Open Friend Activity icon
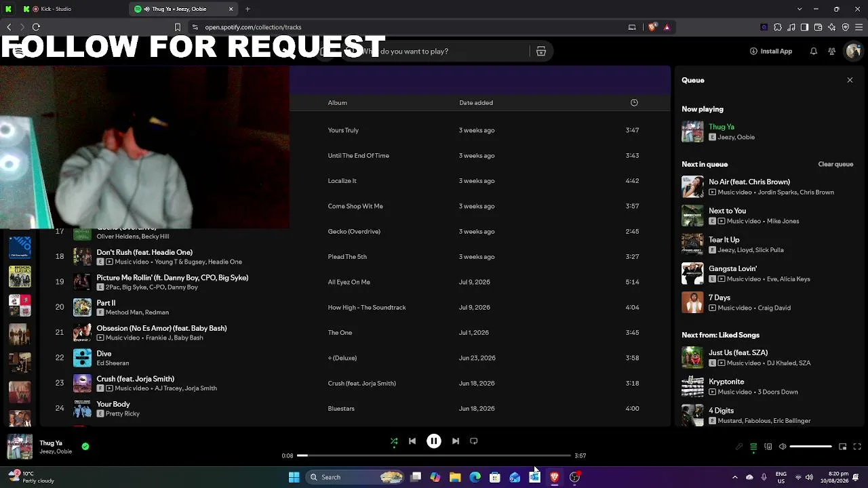 click(832, 52)
